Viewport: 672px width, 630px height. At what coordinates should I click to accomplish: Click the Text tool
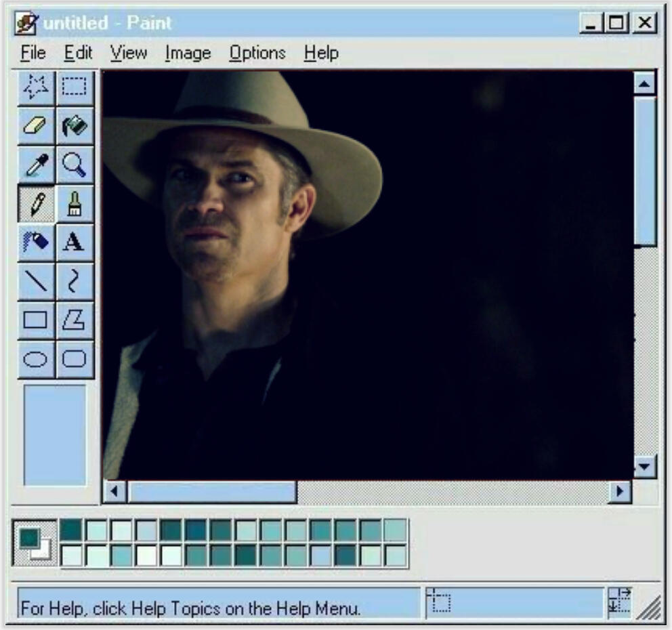75,242
